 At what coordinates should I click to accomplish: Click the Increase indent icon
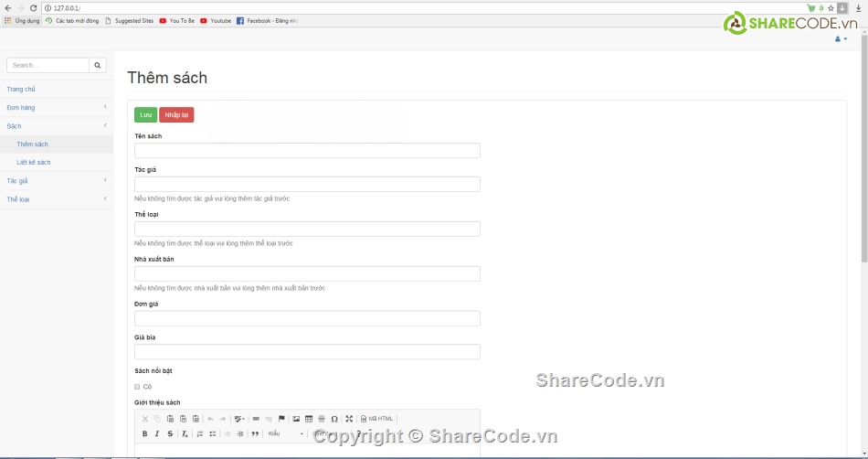point(240,434)
